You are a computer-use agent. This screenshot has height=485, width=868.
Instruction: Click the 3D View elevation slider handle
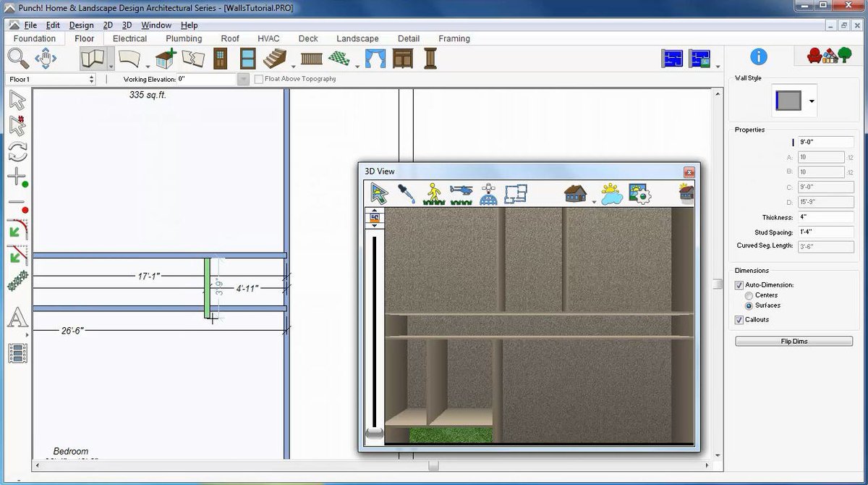(375, 433)
